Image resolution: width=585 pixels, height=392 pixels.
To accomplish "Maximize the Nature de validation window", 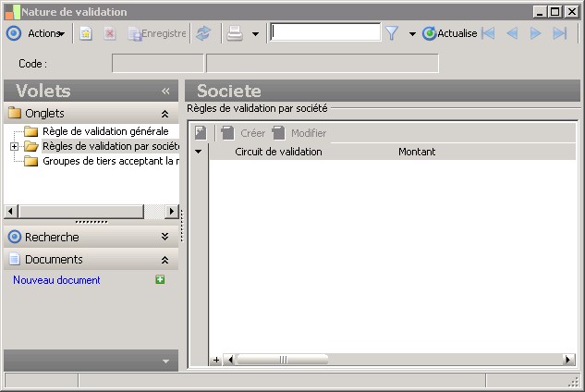I will point(555,12).
